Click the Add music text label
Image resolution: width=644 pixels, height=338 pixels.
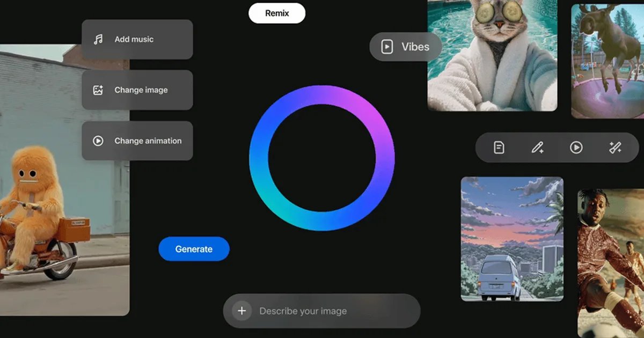134,39
